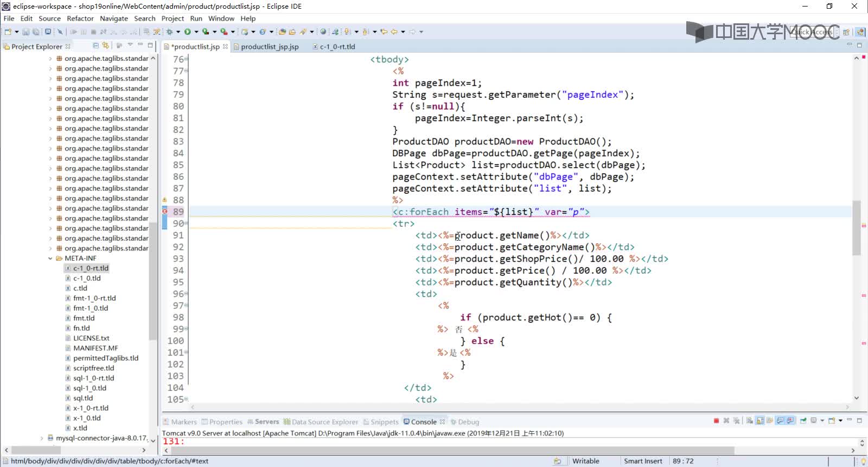The width and height of the screenshot is (868, 467).
Task: Click the External Tools run icon
Action: tap(224, 31)
